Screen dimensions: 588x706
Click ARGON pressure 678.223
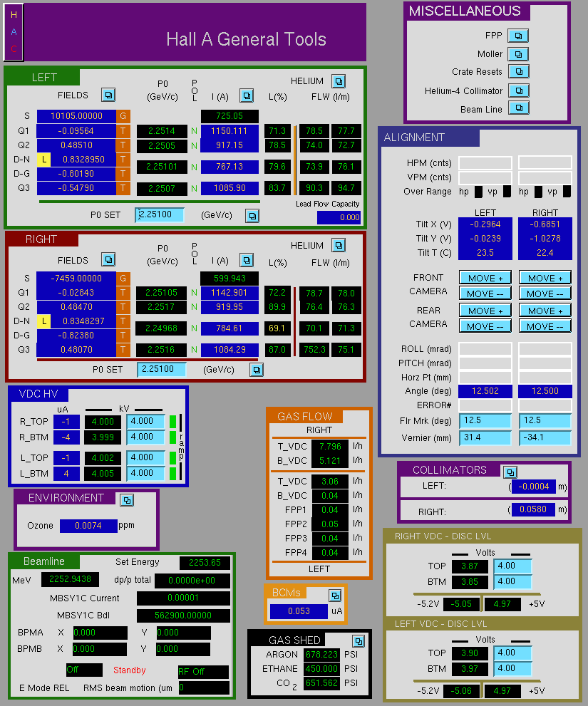click(321, 654)
